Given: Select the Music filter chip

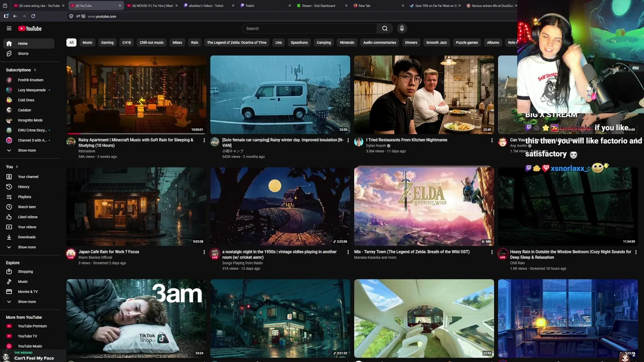Looking at the screenshot, I should pyautogui.click(x=88, y=43).
